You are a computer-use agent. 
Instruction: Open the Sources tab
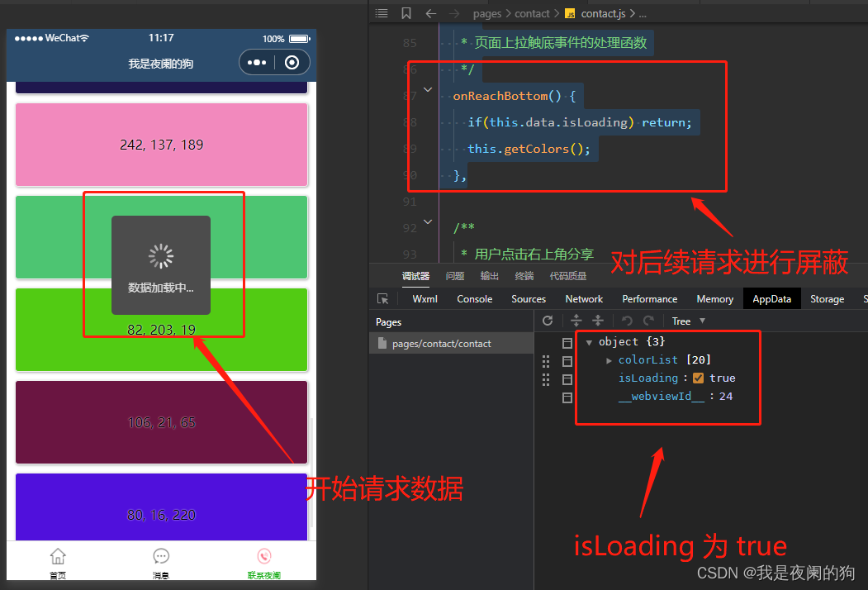coord(528,298)
